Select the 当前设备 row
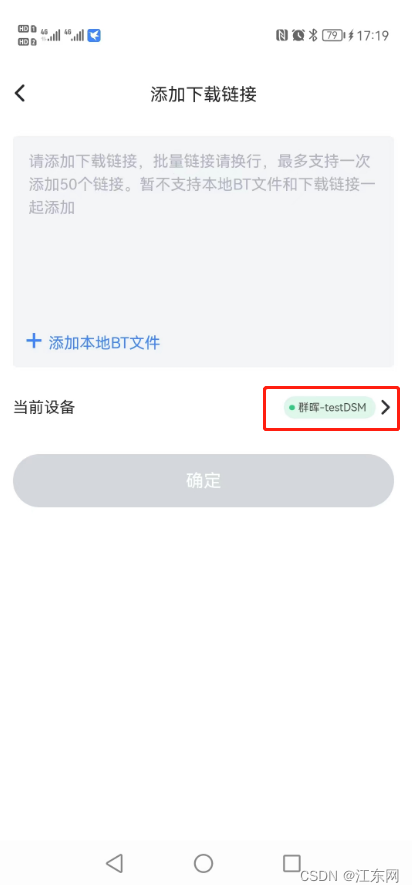Viewport: 414px width, 892px height. pos(203,407)
